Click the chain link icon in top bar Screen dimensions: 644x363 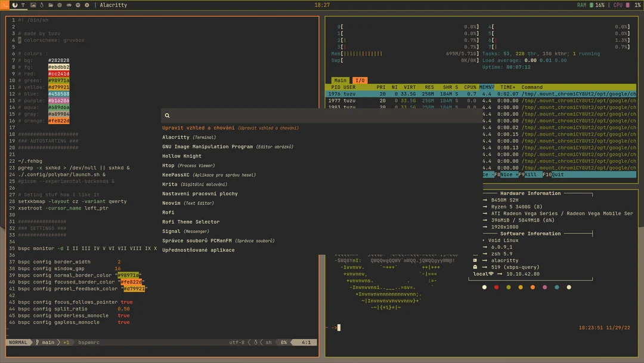[69, 5]
